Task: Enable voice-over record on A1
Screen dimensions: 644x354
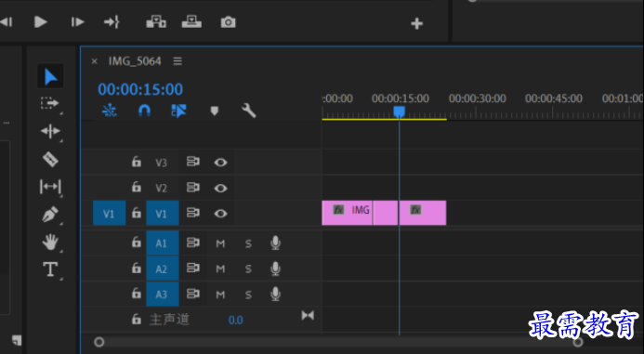Action: (275, 243)
